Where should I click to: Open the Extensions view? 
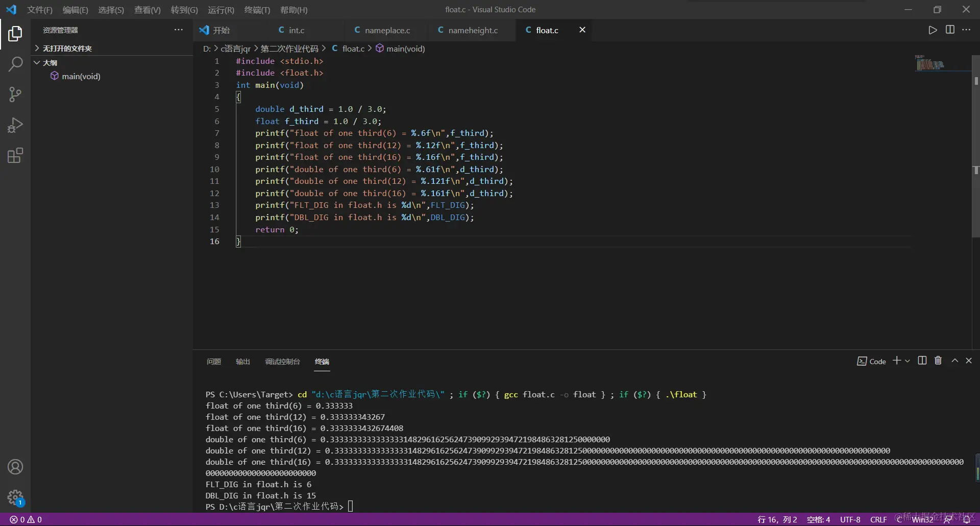tap(15, 155)
